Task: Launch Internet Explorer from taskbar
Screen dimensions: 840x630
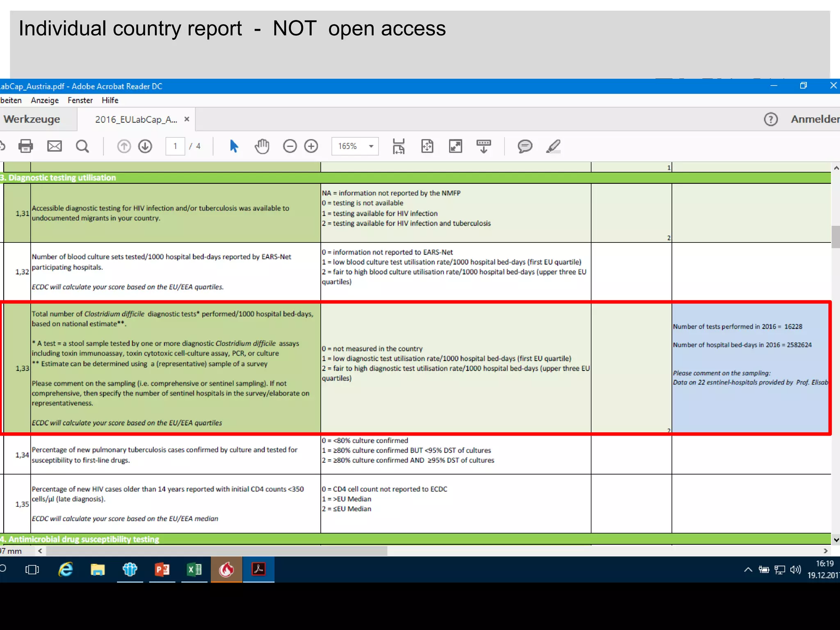Action: [x=65, y=569]
